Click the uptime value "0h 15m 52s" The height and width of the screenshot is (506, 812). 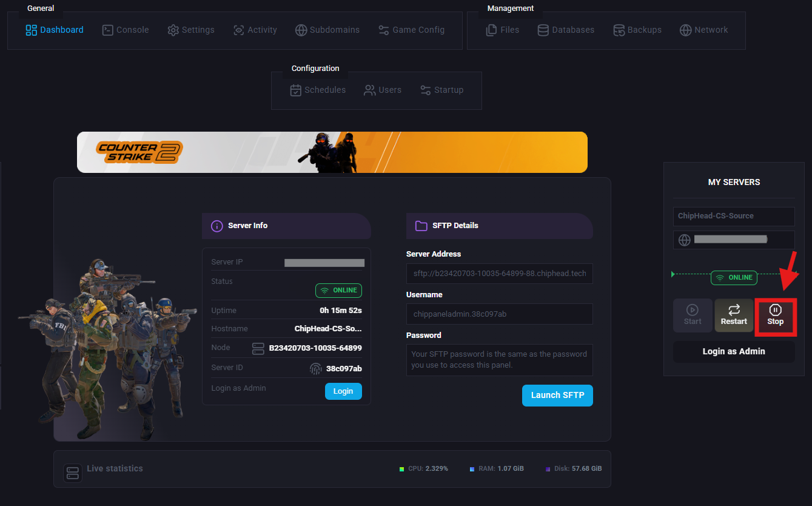point(341,311)
